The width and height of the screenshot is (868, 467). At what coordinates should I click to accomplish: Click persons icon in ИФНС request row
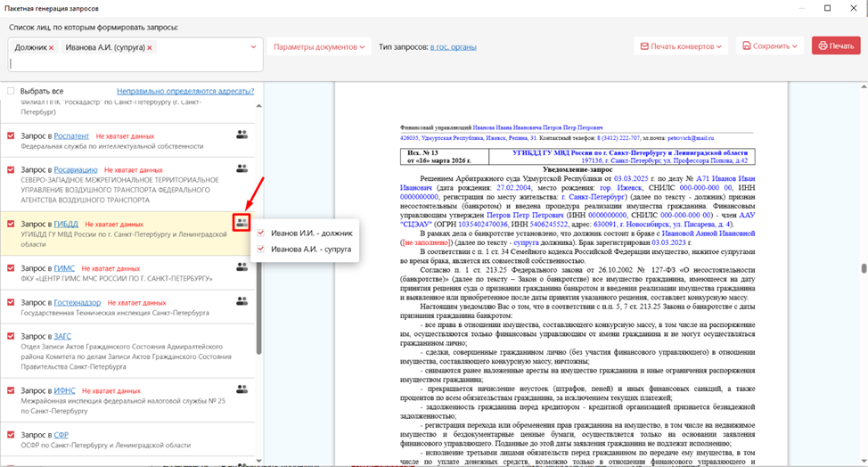click(242, 389)
